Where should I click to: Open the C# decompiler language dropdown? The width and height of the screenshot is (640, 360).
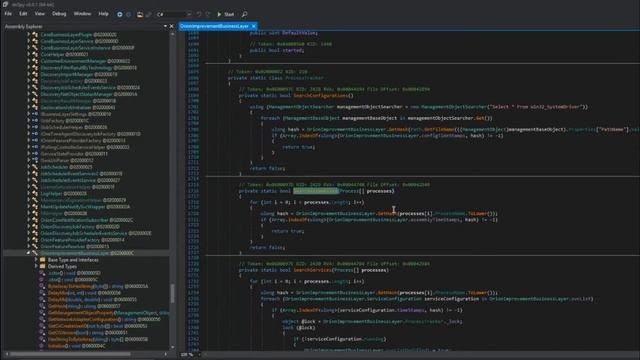point(173,14)
